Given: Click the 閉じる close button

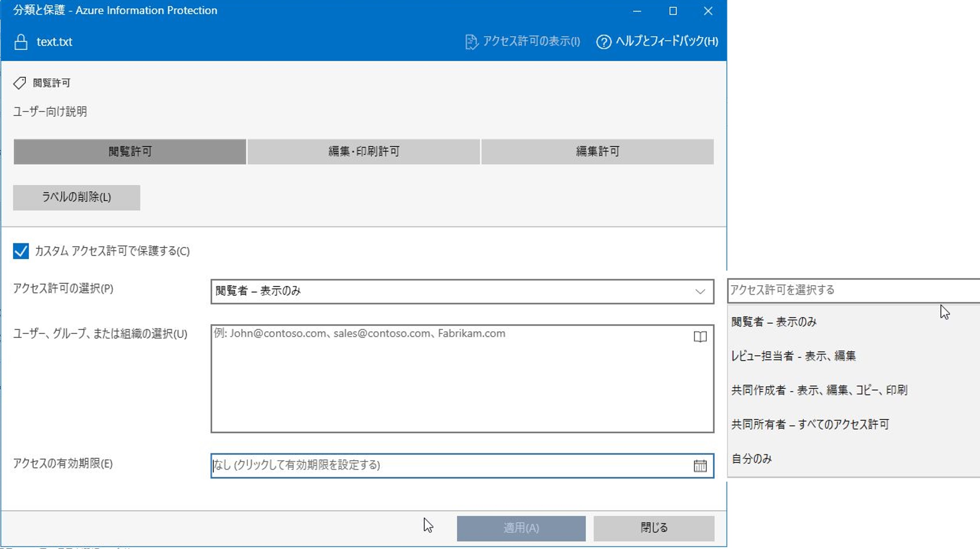Looking at the screenshot, I should pyautogui.click(x=654, y=529).
